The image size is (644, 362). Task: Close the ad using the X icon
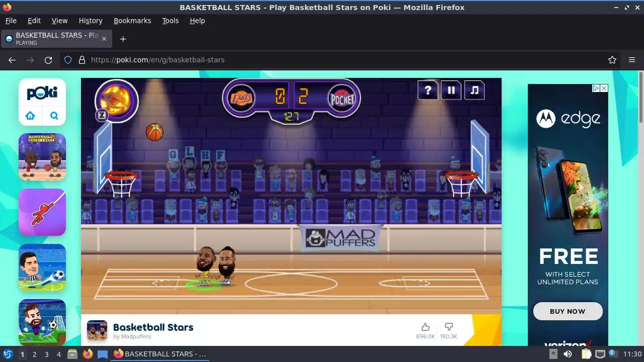604,88
